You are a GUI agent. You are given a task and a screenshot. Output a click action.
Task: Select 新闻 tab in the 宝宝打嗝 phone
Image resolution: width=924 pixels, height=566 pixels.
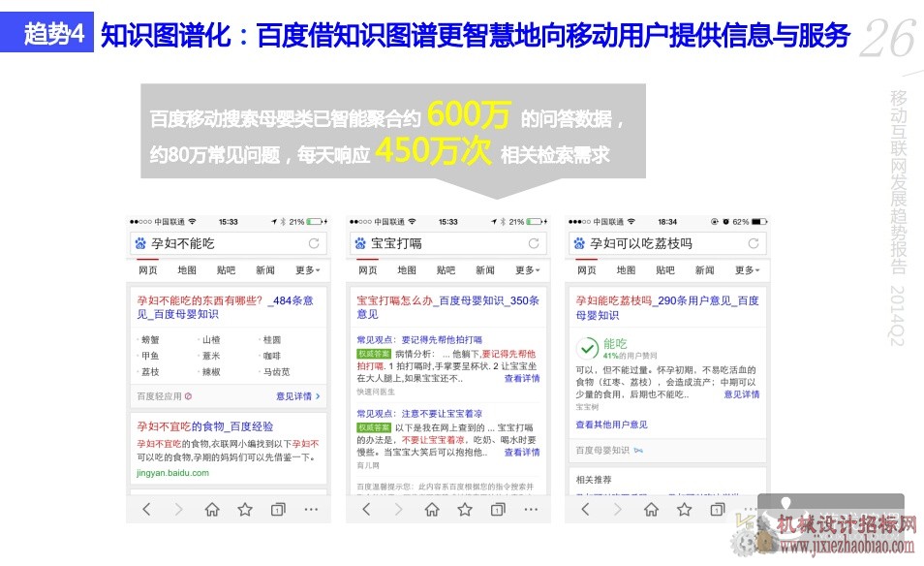pyautogui.click(x=485, y=270)
